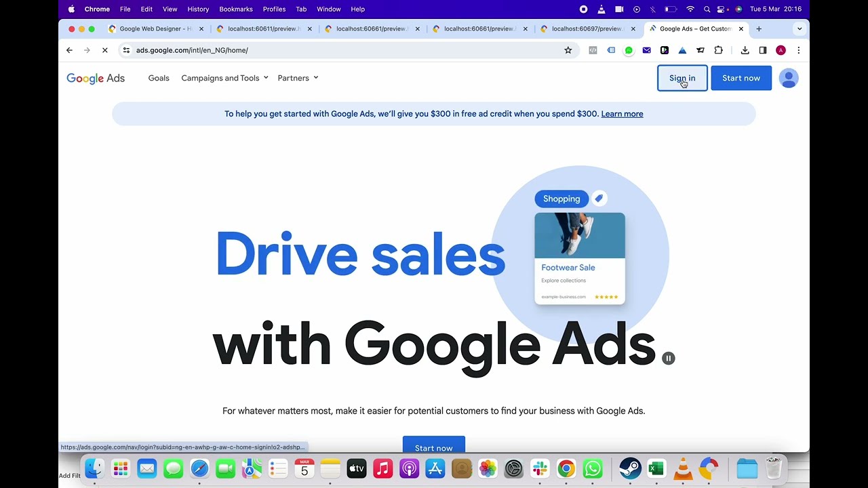This screenshot has width=868, height=488.
Task: Open the Bookmarks menu
Action: [236, 9]
